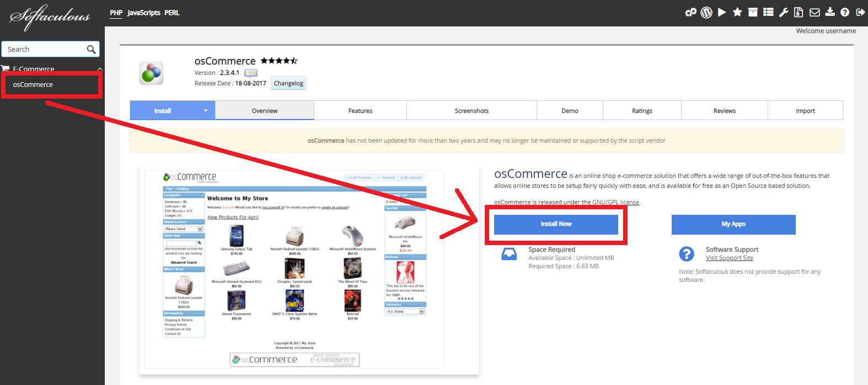This screenshot has width=868, height=385.
Task: Click the My Apps button
Action: pyautogui.click(x=733, y=224)
